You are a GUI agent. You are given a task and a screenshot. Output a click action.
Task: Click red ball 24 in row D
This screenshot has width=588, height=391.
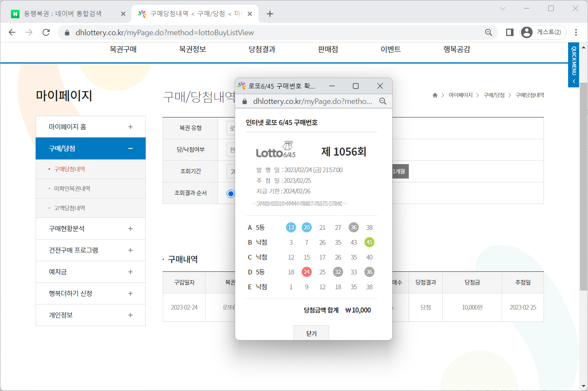[x=307, y=272]
